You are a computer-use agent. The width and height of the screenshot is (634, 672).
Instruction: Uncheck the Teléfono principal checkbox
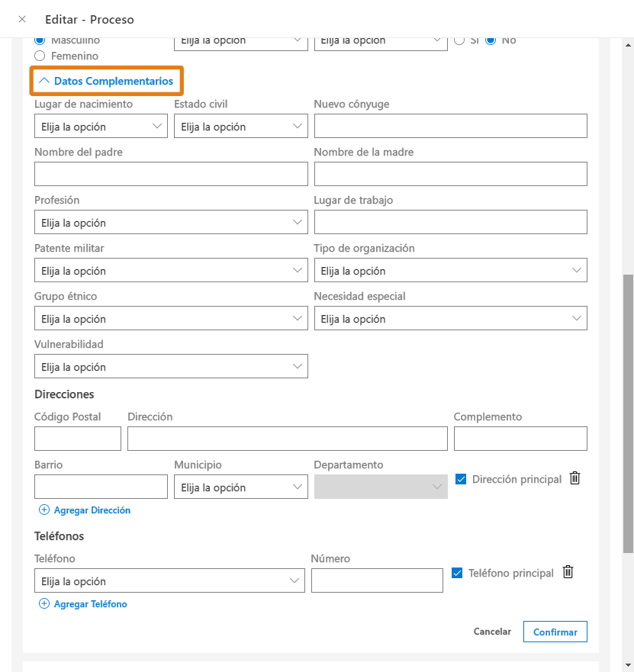click(457, 573)
